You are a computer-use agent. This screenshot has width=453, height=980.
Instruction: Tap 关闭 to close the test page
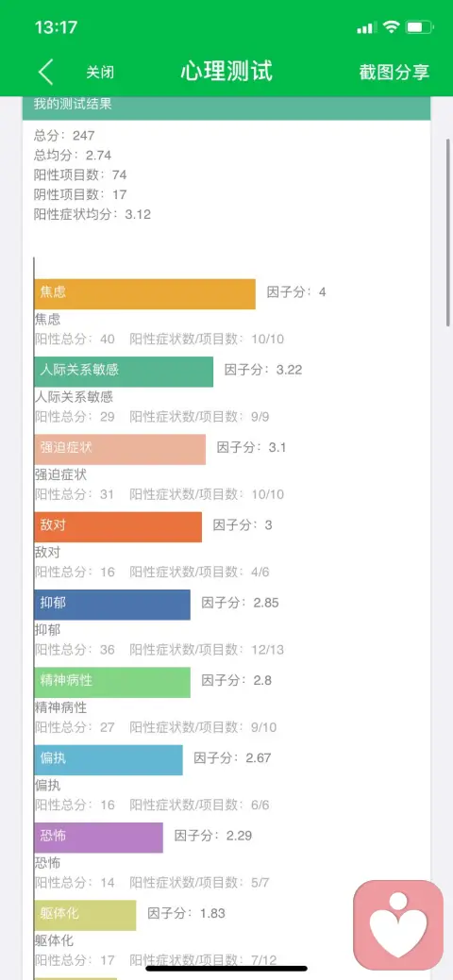click(100, 72)
